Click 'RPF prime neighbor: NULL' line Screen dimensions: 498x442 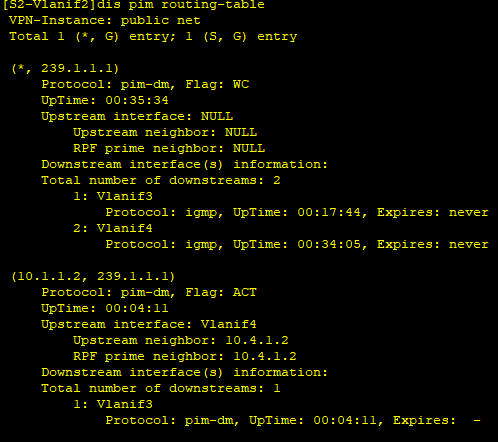(169, 148)
